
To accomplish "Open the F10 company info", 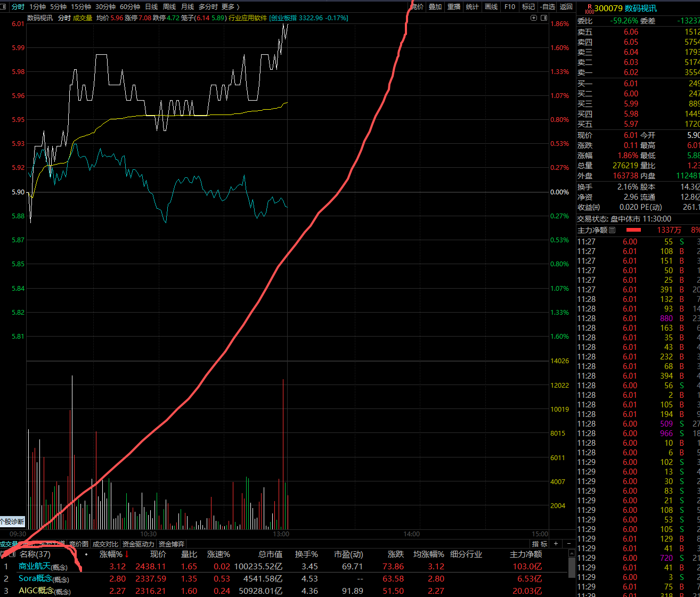I will point(510,7).
